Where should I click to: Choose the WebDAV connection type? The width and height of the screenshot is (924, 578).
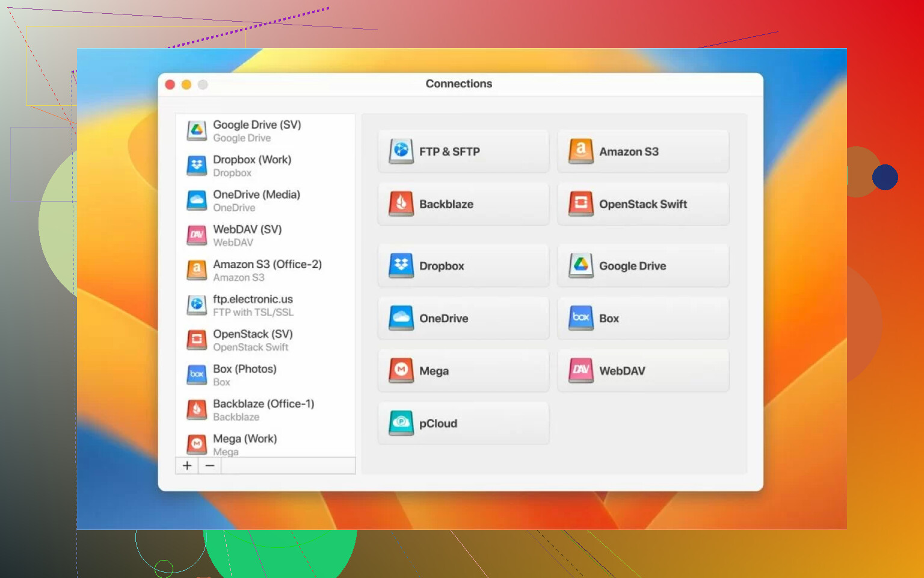click(643, 370)
